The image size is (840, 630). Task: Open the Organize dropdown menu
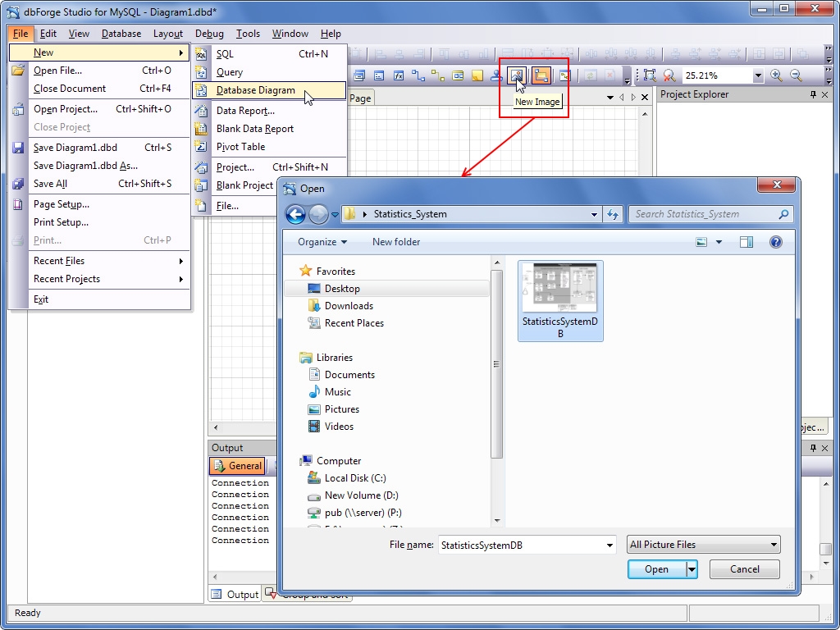(322, 242)
